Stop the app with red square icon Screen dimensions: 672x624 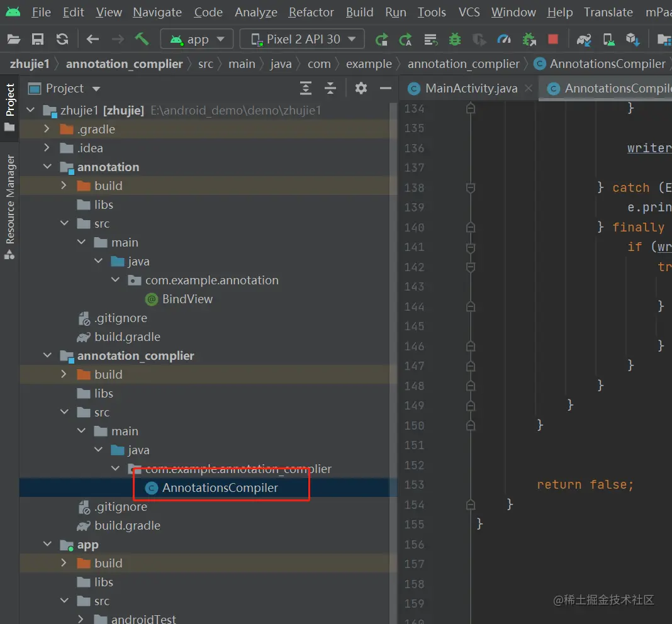553,39
